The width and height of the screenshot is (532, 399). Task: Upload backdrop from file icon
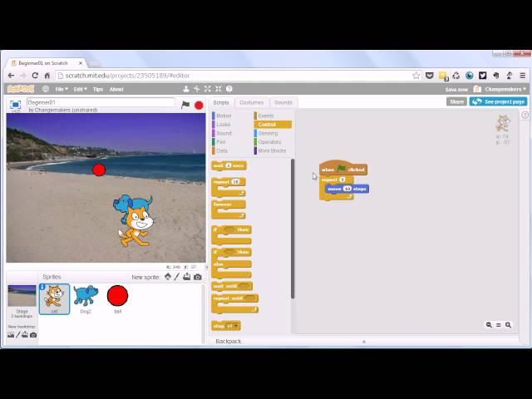tap(25, 335)
